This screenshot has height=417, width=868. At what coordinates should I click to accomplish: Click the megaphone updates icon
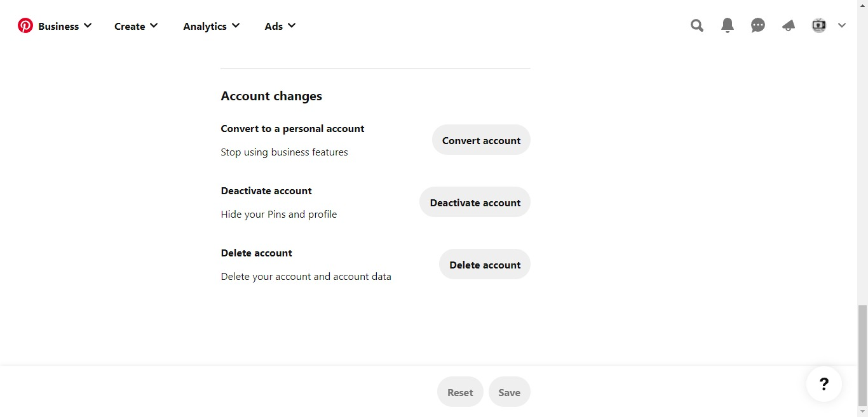tap(789, 25)
